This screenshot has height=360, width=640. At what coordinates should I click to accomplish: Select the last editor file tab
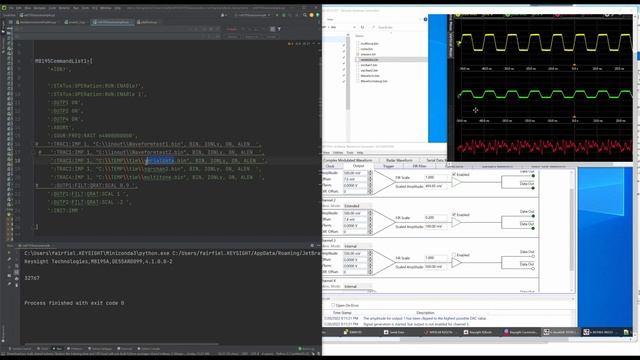click(x=148, y=22)
